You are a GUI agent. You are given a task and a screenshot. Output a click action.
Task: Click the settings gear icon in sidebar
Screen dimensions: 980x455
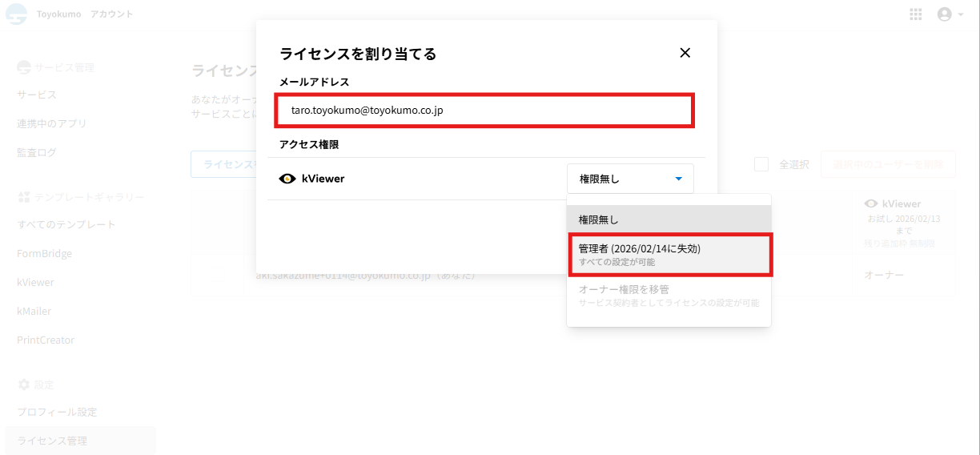23,385
